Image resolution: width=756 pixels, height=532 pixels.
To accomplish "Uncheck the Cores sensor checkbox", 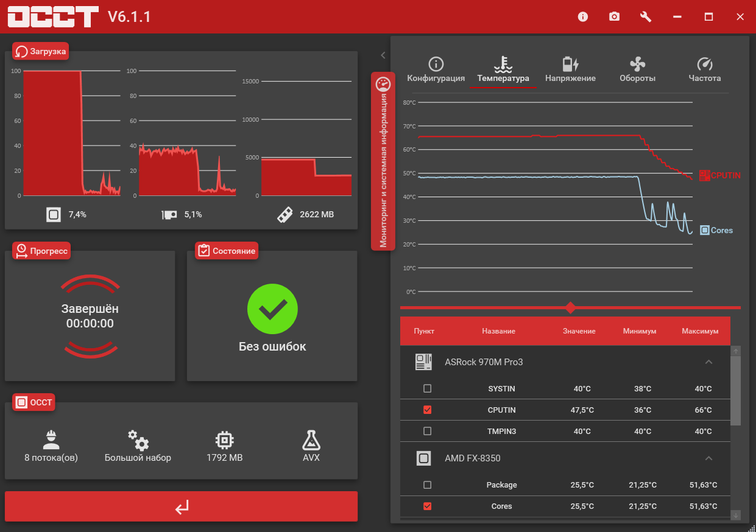I will tap(427, 506).
